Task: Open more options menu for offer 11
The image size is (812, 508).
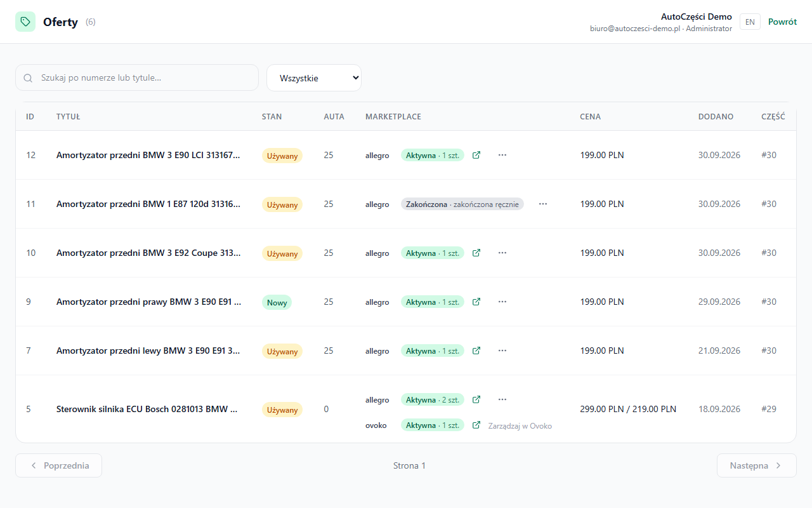Action: point(543,204)
